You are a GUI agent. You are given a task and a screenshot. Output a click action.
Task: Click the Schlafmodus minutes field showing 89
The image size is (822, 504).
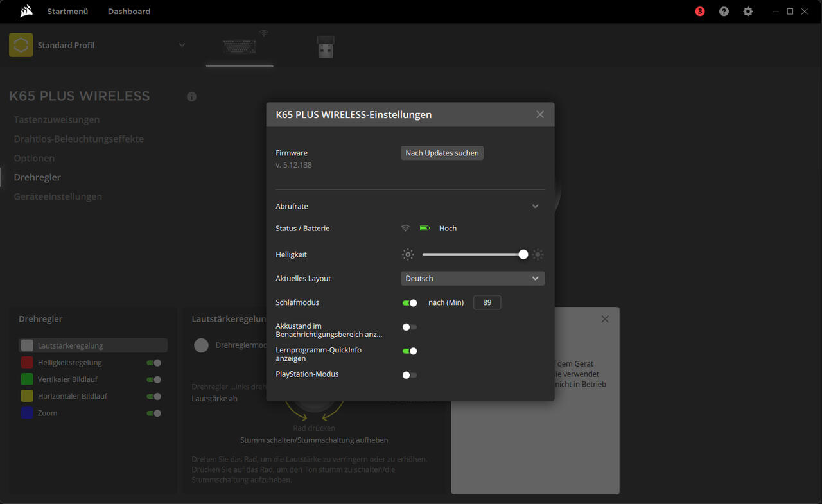coord(487,302)
